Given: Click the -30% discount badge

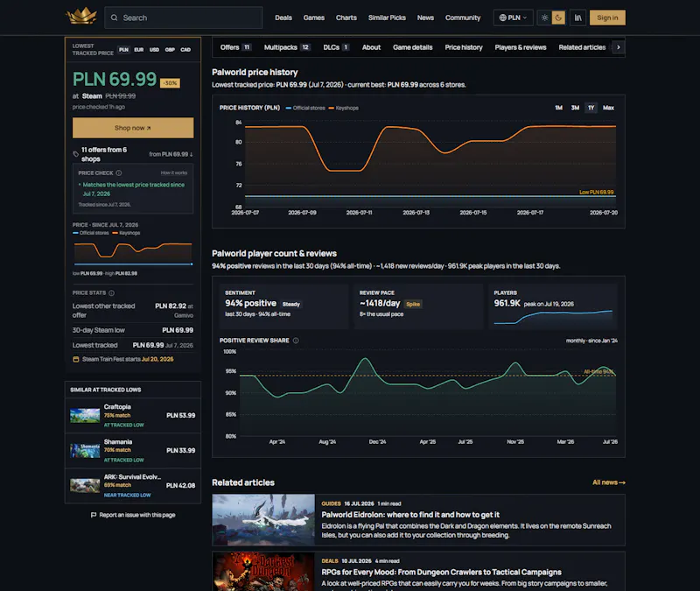Looking at the screenshot, I should click(x=170, y=83).
